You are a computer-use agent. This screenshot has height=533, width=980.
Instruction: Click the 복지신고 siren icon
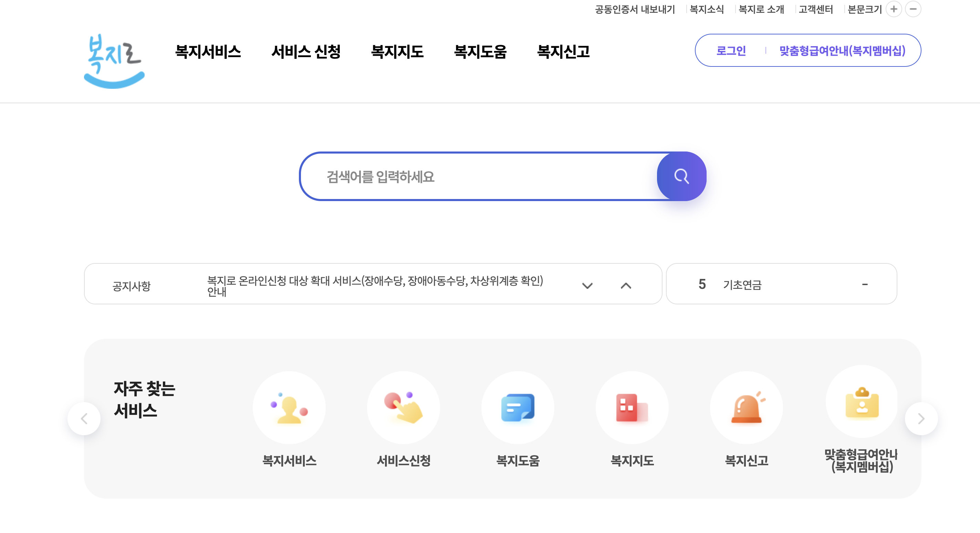[747, 407]
